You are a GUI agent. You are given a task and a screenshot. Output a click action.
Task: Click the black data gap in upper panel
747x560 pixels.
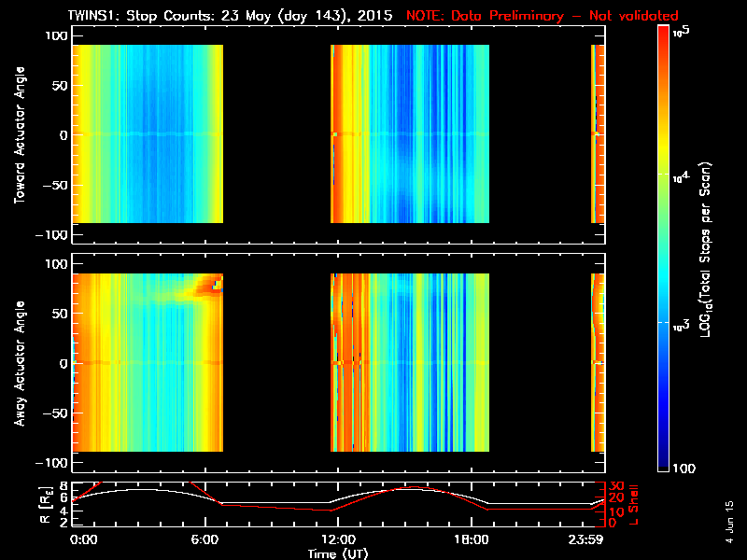(276, 133)
